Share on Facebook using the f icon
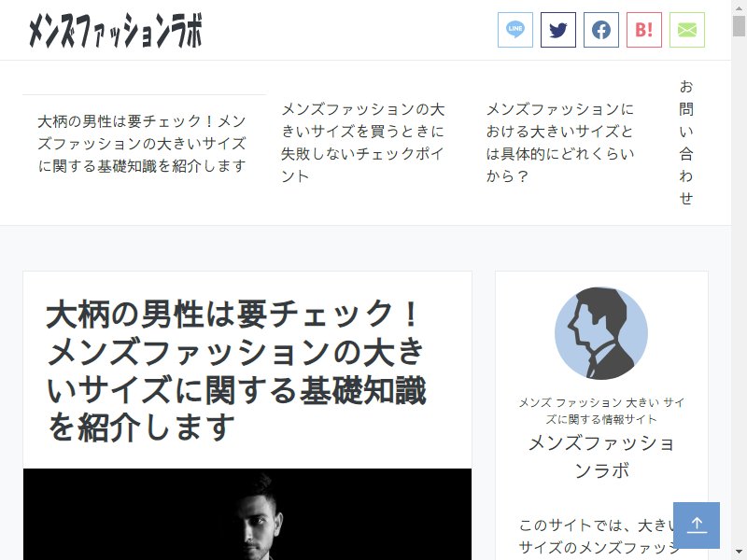The width and height of the screenshot is (747, 560). pos(600,30)
